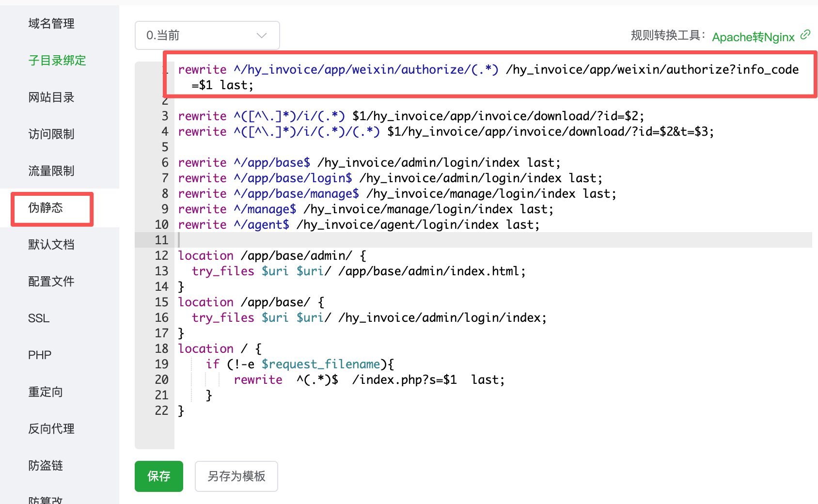Click the 另存为模板 button
Viewport: 818px width, 504px height.
(x=236, y=476)
